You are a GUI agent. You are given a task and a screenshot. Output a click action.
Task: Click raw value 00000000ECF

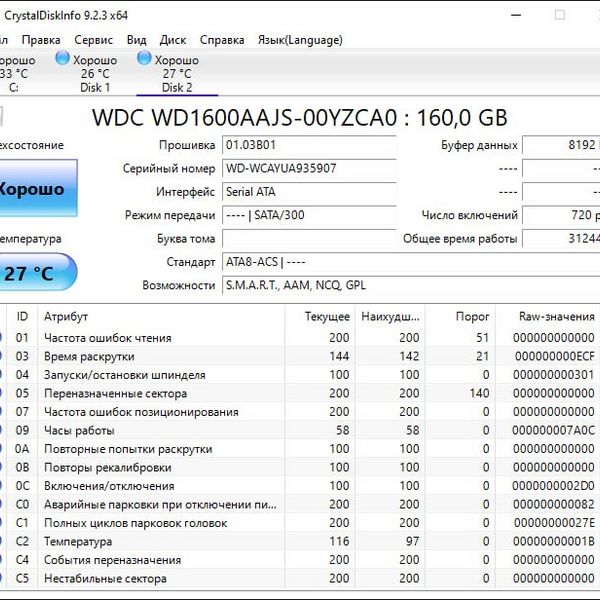(554, 356)
